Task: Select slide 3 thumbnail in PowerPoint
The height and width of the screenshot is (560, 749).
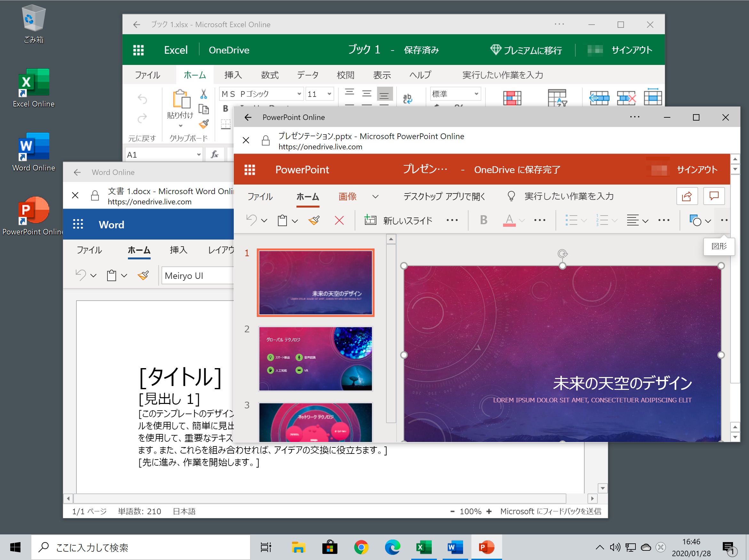Action: coord(315,422)
